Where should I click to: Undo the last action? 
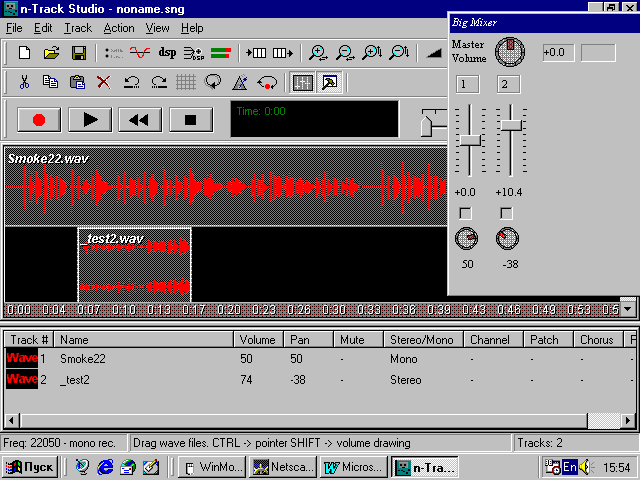click(x=131, y=82)
